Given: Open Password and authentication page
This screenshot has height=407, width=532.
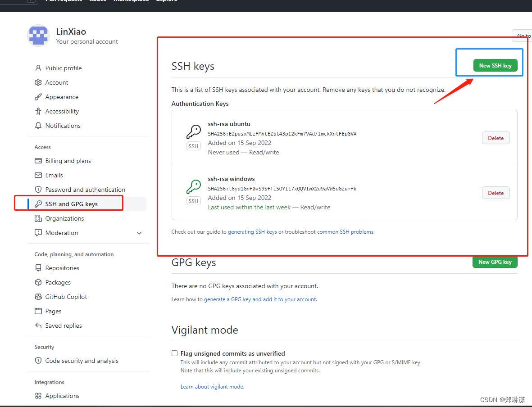Looking at the screenshot, I should pos(85,190).
